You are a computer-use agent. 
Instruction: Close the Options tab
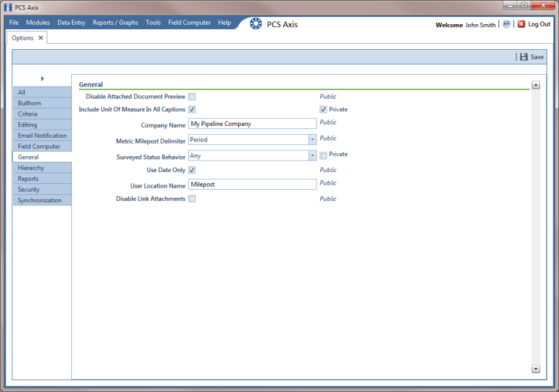tap(40, 38)
